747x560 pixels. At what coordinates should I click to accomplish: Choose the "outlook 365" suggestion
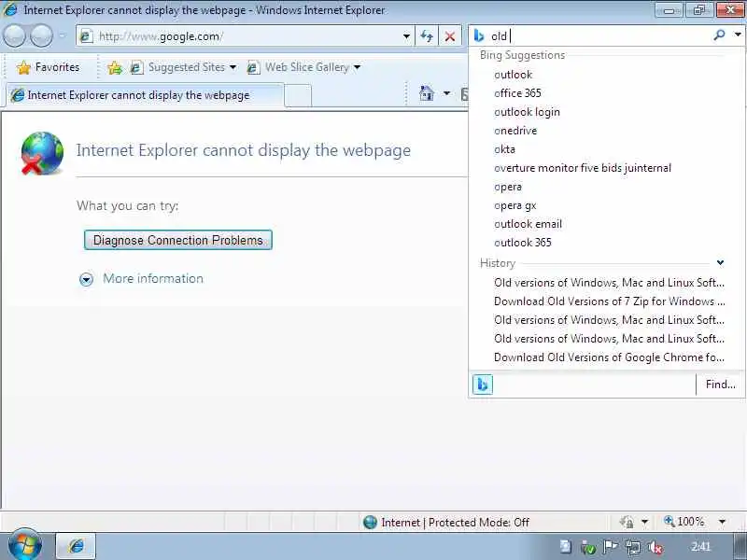(x=523, y=243)
